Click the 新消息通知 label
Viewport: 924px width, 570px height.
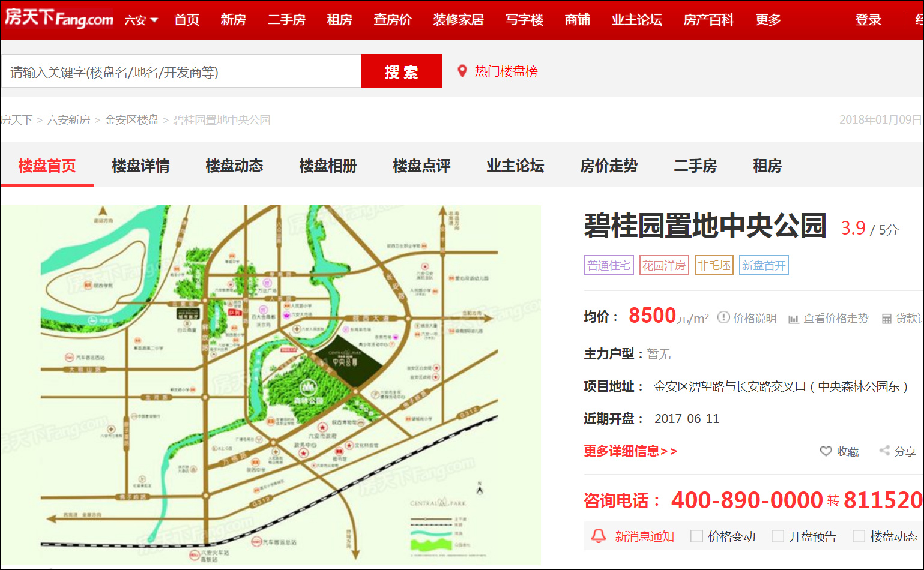click(x=644, y=536)
